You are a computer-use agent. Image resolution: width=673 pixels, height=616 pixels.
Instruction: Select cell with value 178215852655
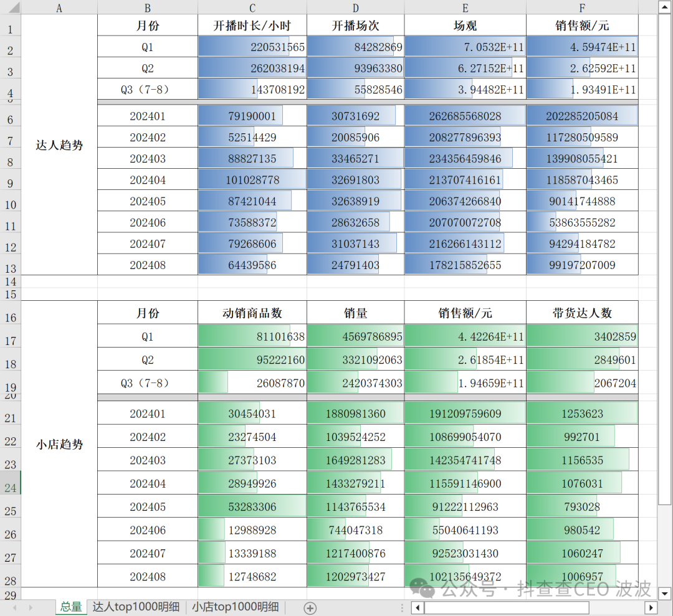click(465, 265)
